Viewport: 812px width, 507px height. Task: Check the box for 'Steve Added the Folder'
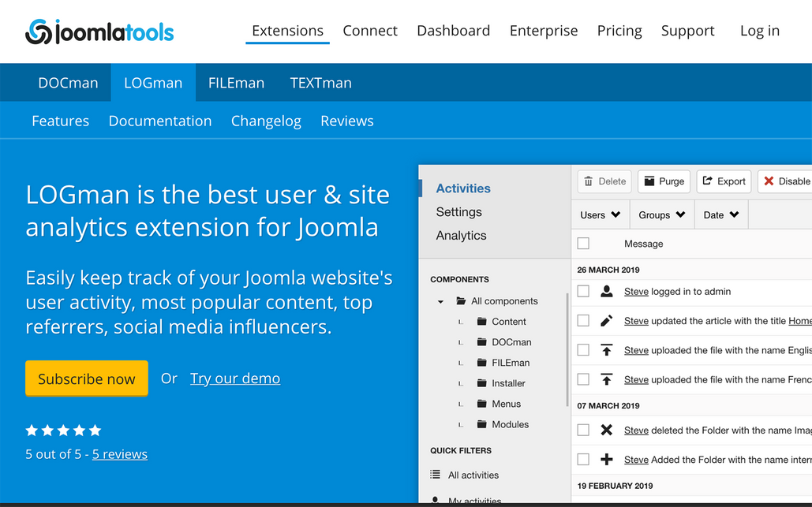[x=583, y=460]
